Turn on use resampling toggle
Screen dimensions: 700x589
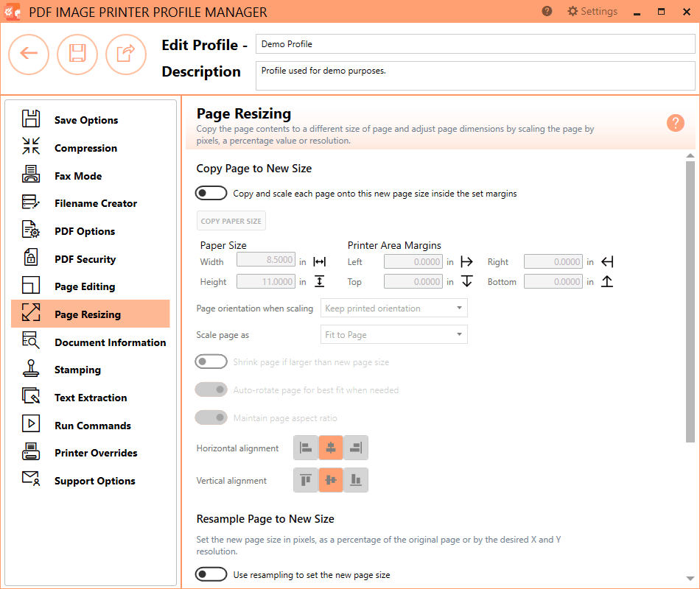pyautogui.click(x=211, y=574)
